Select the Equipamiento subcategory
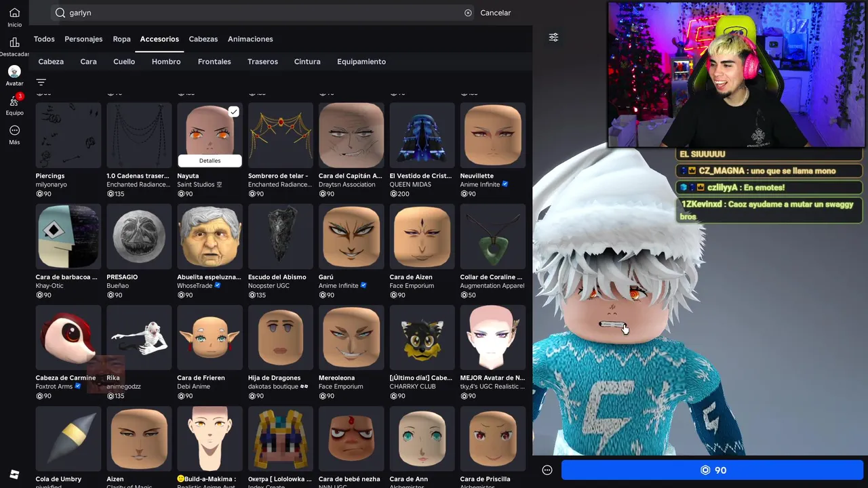The height and width of the screenshot is (488, 868). tap(361, 62)
